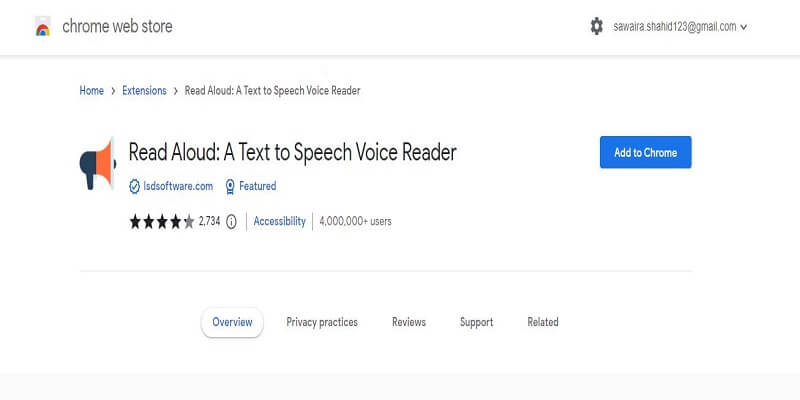Go to the Support tab
The image size is (800, 400).
pyautogui.click(x=477, y=322)
